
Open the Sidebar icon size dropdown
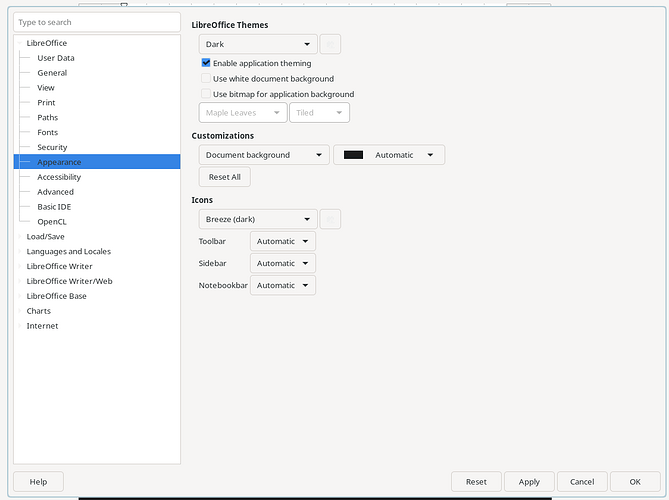[x=282, y=263]
